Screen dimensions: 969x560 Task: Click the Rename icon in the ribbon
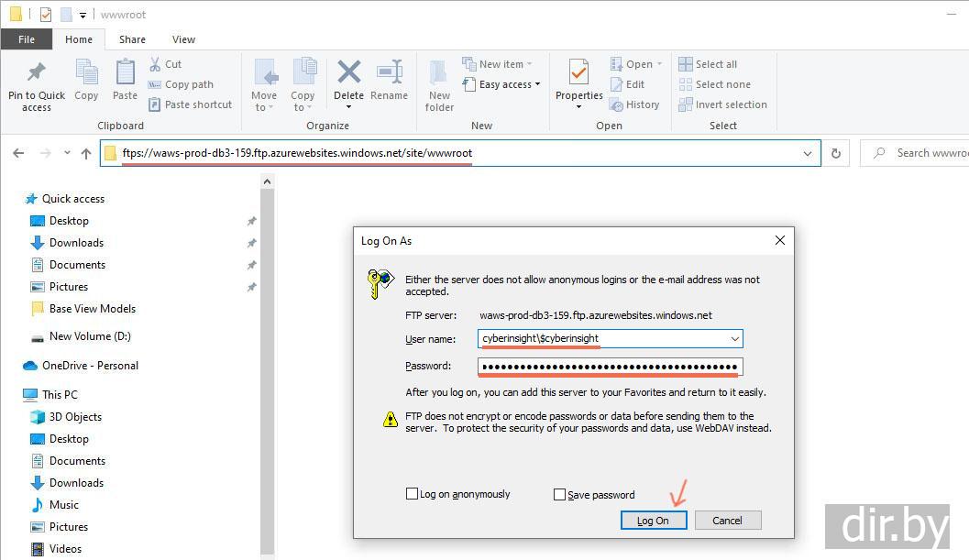(x=390, y=73)
